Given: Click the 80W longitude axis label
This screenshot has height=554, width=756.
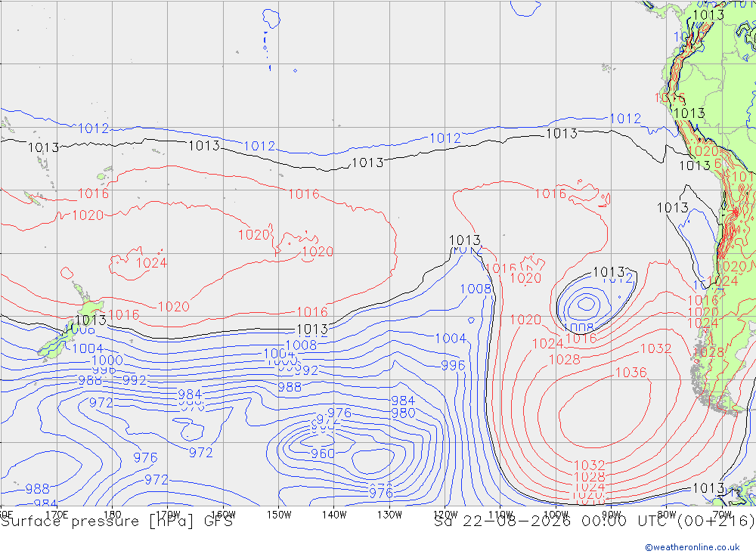Looking at the screenshot, I should (667, 515).
